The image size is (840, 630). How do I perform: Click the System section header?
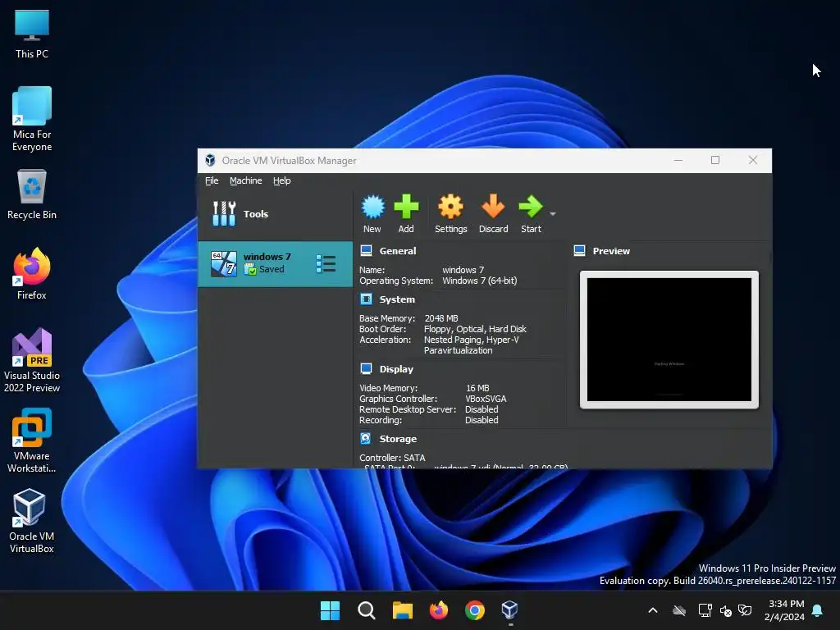point(397,299)
